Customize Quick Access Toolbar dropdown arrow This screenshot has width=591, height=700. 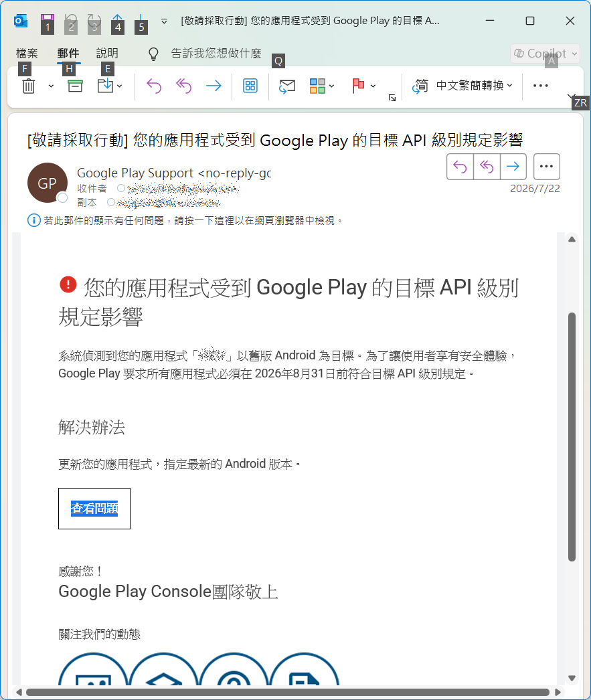[164, 21]
